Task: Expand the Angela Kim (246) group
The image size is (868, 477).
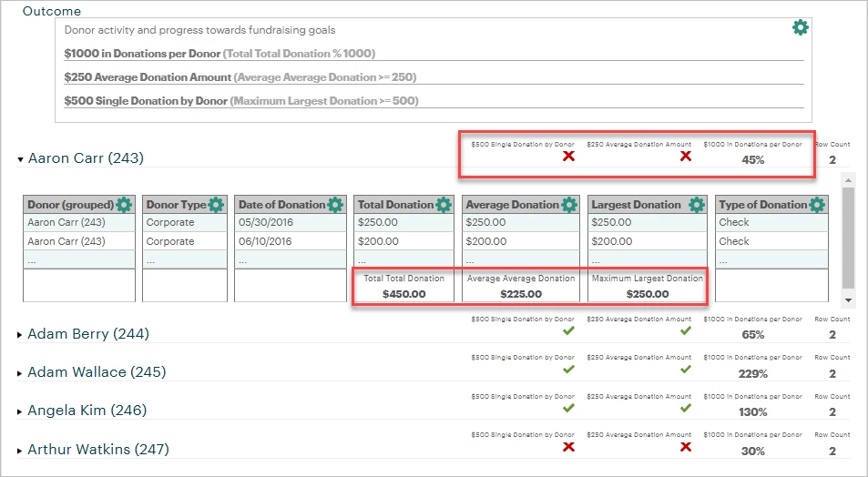Action: pos(20,411)
